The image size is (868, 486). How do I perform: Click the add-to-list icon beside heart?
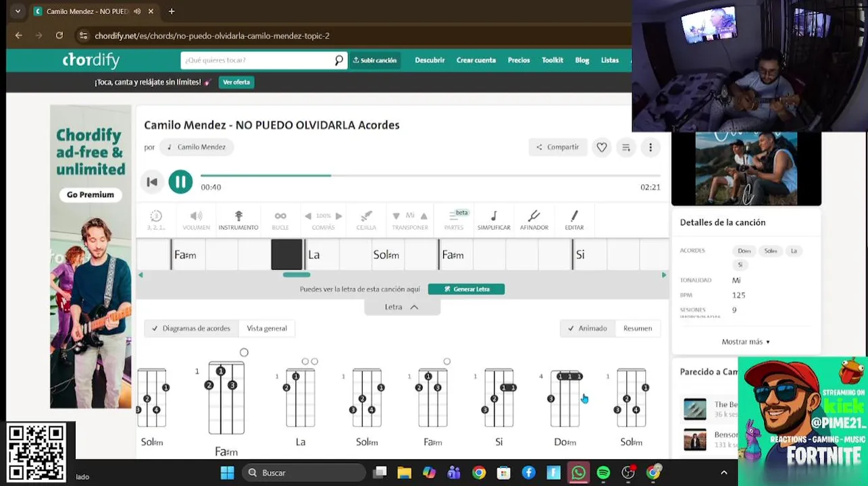[x=626, y=147]
